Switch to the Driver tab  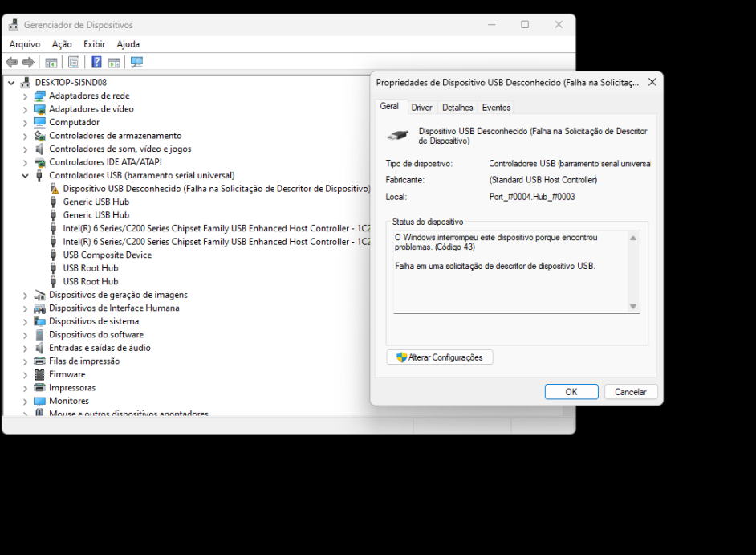[x=421, y=108]
